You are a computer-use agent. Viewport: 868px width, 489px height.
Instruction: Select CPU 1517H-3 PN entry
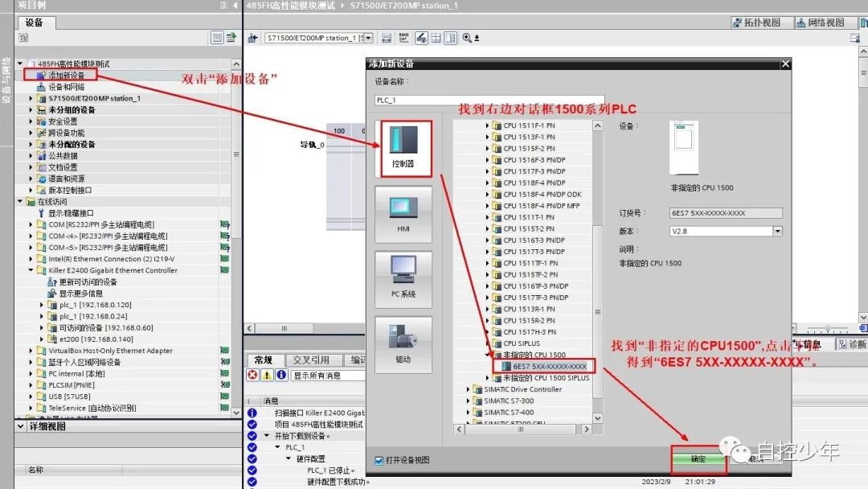529,331
